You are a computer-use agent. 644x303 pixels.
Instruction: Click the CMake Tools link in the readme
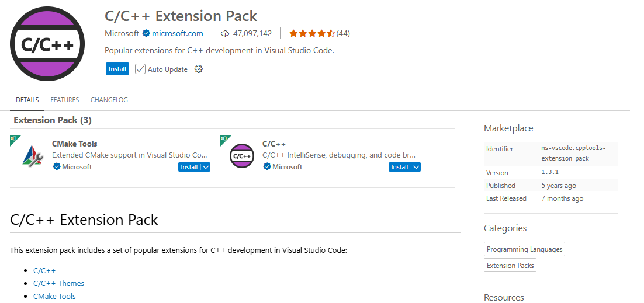tap(54, 296)
